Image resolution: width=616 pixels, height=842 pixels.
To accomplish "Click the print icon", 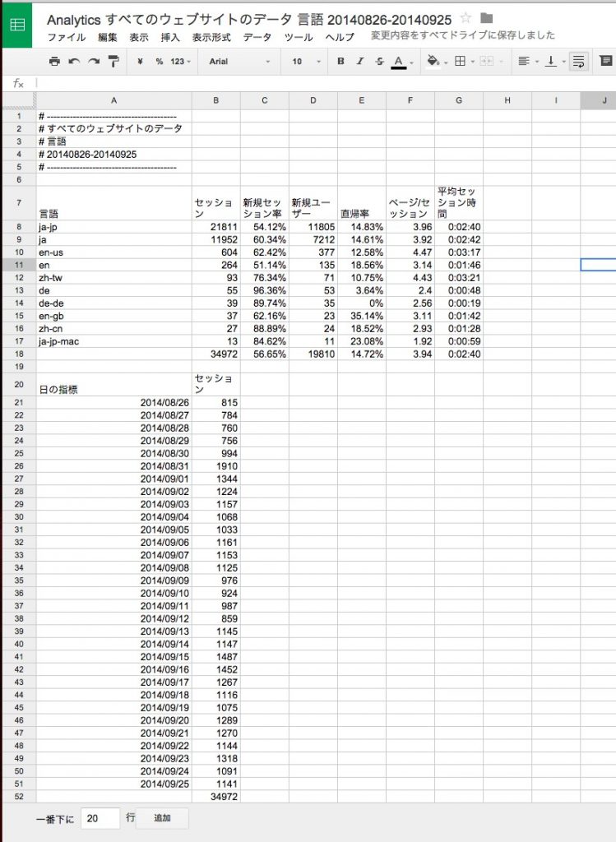I will pyautogui.click(x=54, y=61).
